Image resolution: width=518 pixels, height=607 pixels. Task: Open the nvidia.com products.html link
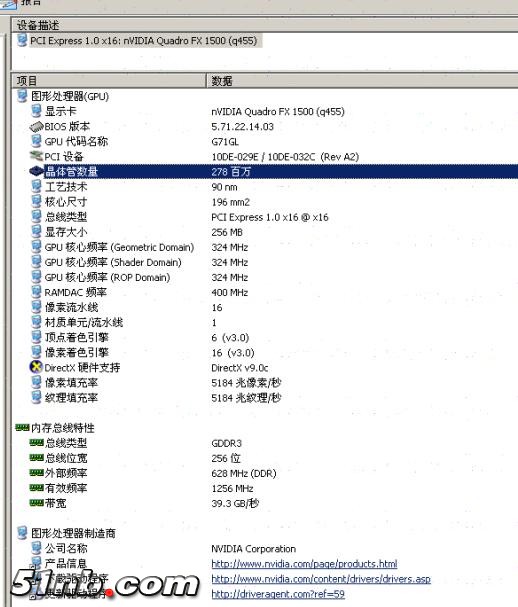pyautogui.click(x=304, y=564)
